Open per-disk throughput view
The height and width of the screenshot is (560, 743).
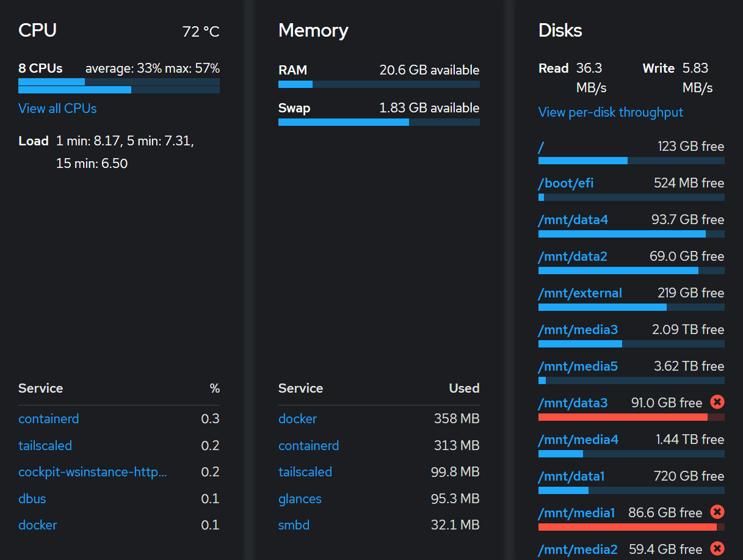click(x=610, y=112)
